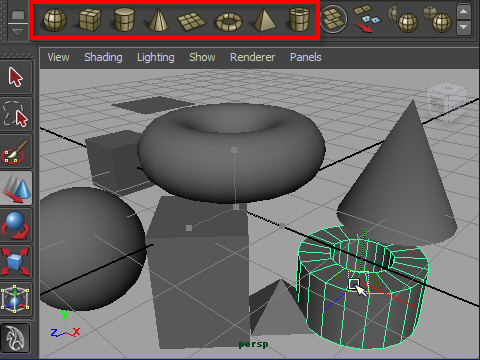Switch to the Rotate tool
The height and width of the screenshot is (360, 480).
pyautogui.click(x=16, y=225)
